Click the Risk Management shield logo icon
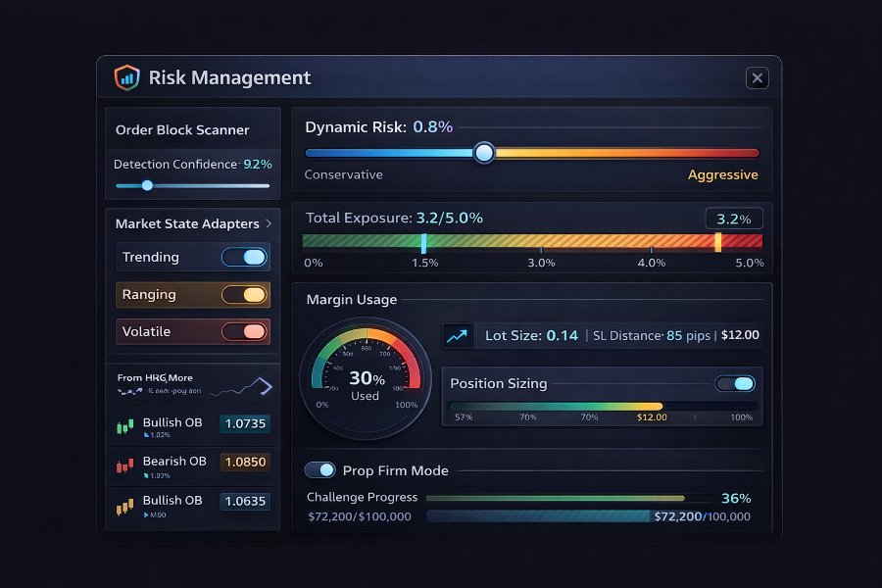This screenshot has height=588, width=882. click(127, 77)
